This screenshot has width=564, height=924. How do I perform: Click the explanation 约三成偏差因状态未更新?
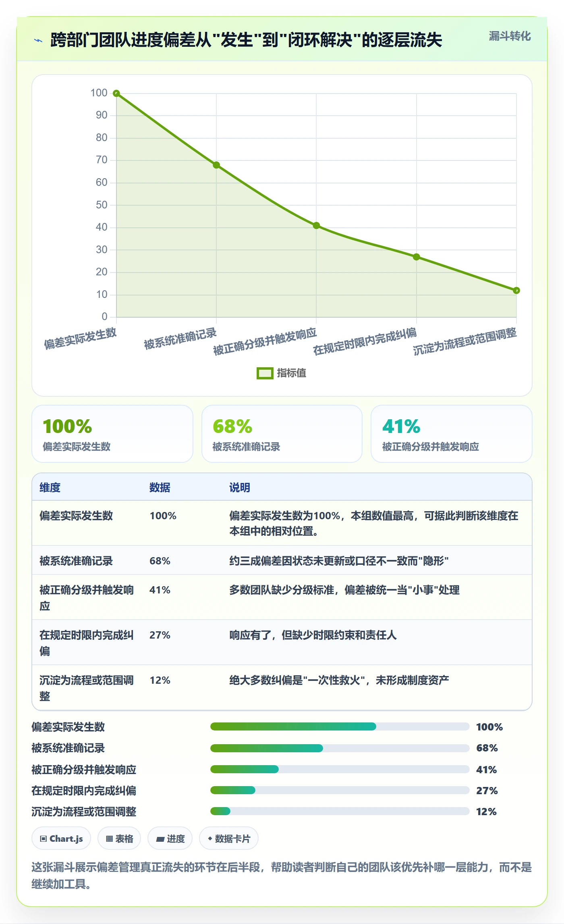click(x=339, y=561)
